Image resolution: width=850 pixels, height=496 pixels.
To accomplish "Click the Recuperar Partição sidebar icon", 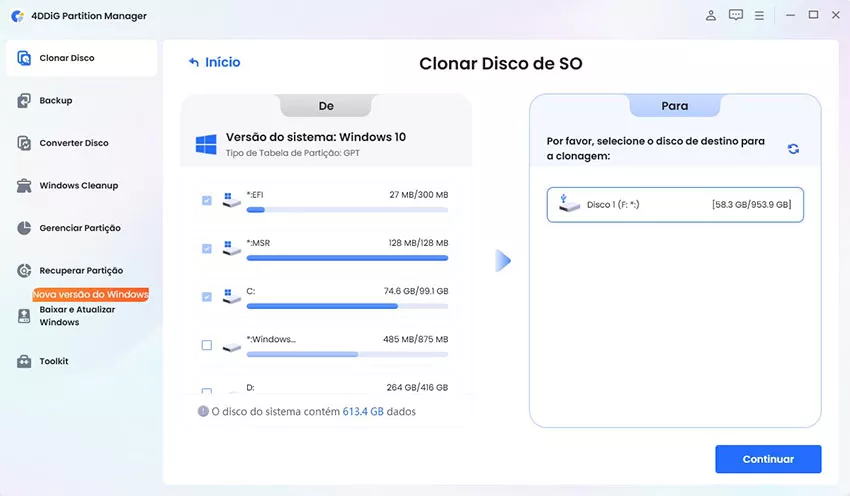I will point(24,270).
